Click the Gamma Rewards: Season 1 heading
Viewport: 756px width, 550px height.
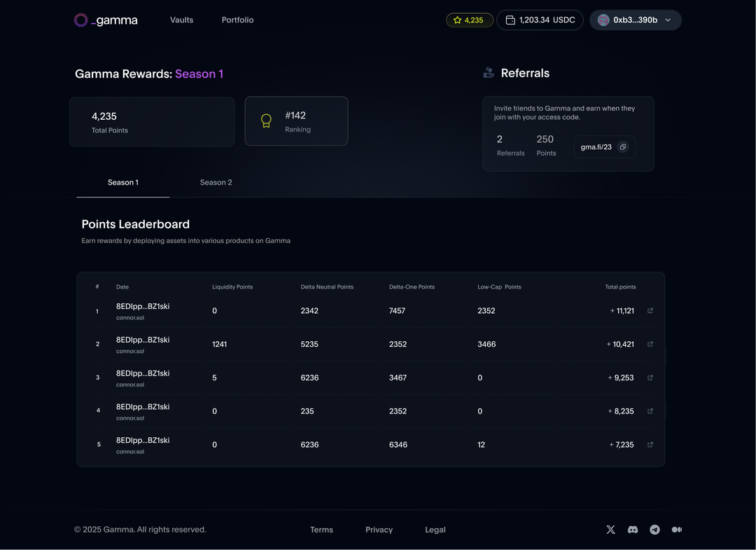[x=149, y=74]
